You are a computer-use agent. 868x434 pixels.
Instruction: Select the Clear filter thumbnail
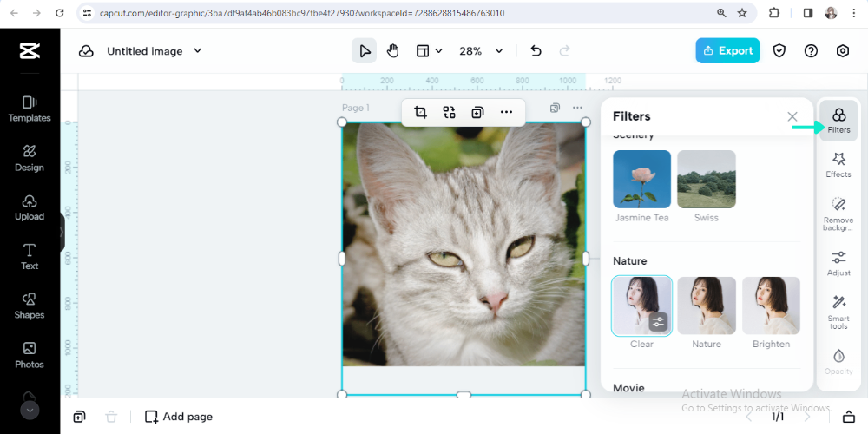641,306
